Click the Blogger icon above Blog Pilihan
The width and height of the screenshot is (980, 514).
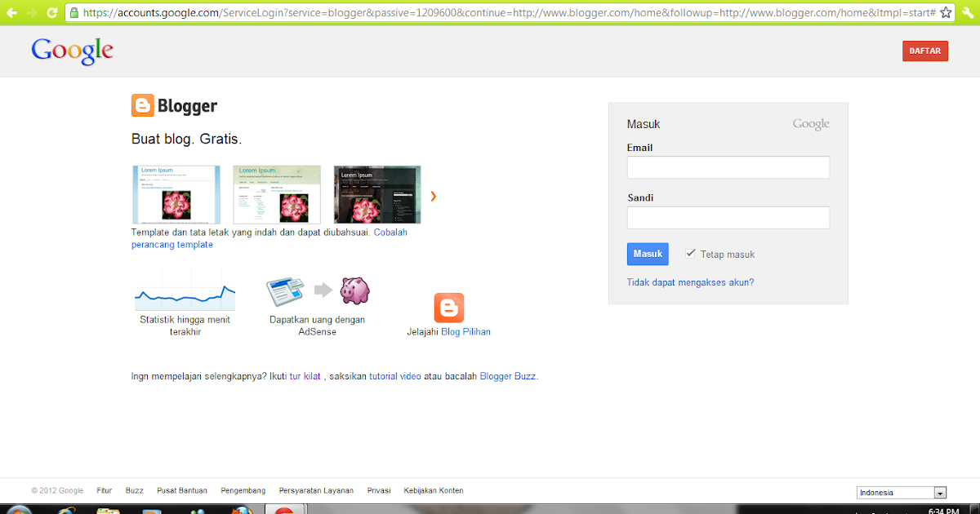tap(448, 308)
